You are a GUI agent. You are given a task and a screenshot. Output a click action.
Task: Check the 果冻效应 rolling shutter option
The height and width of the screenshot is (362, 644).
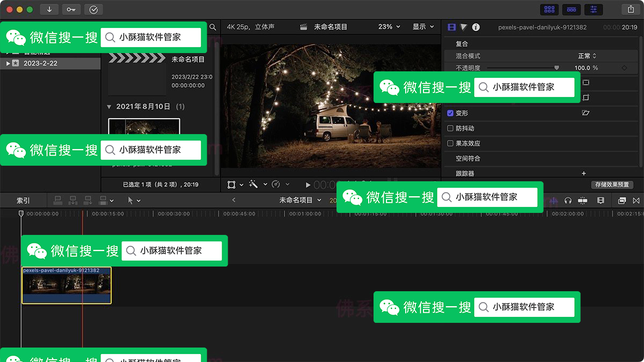click(x=450, y=143)
